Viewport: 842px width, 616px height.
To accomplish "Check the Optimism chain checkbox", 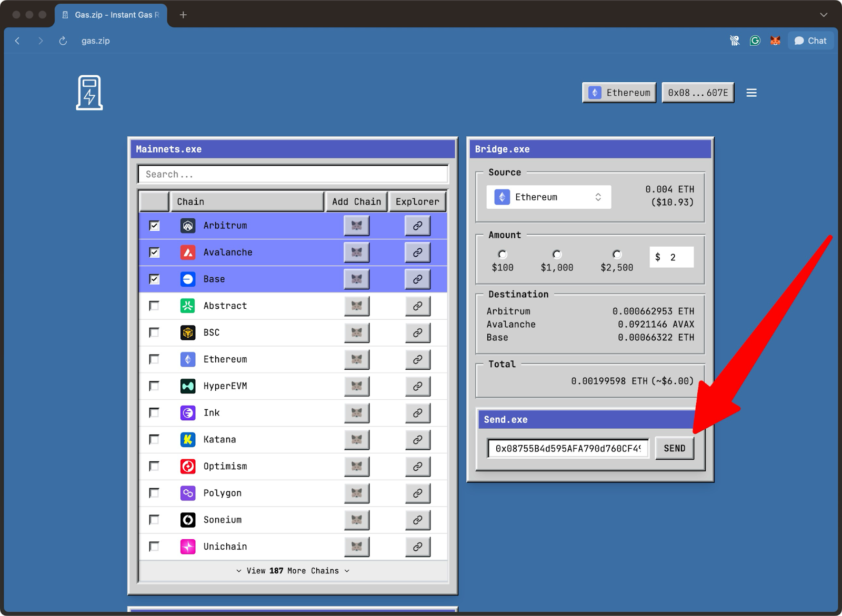I will 154,467.
